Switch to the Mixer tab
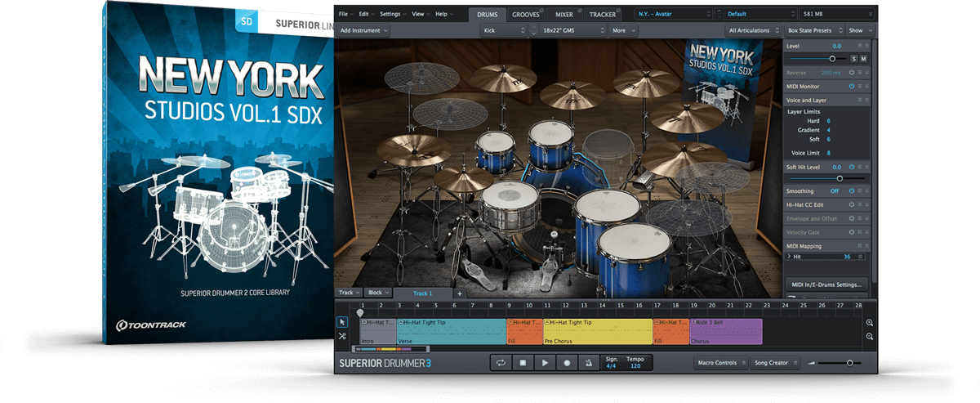This screenshot has width=980, height=403. coord(563,15)
